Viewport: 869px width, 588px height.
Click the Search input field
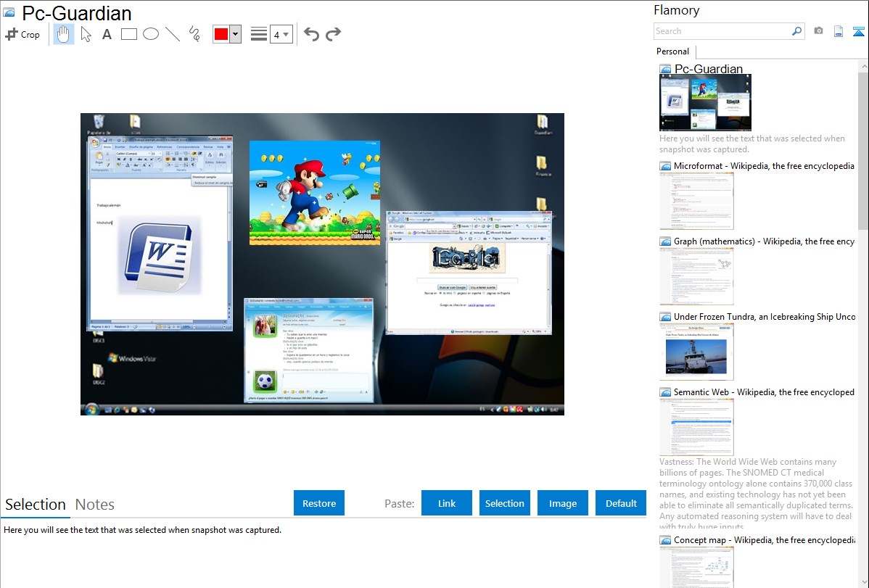click(x=722, y=31)
